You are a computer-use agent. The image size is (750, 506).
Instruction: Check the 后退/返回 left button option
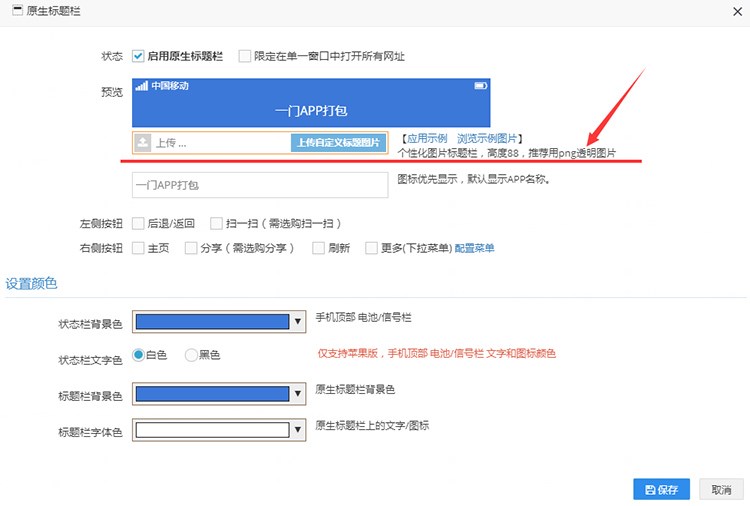[x=138, y=223]
